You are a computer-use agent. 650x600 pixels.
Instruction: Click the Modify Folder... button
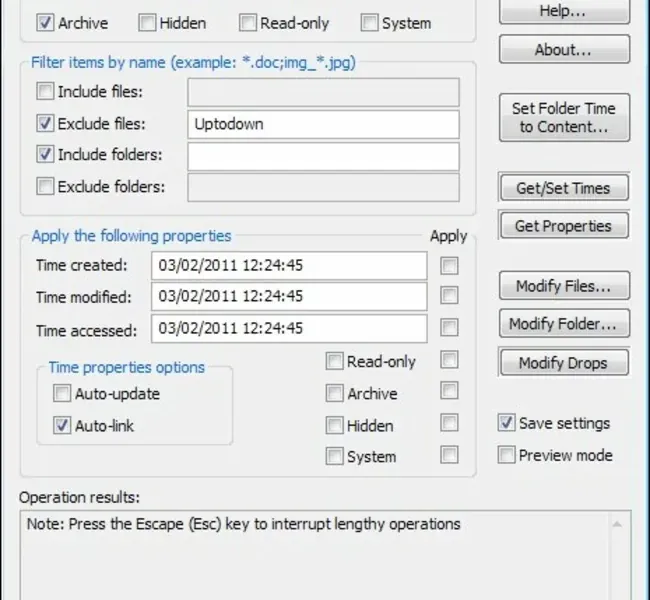point(564,324)
